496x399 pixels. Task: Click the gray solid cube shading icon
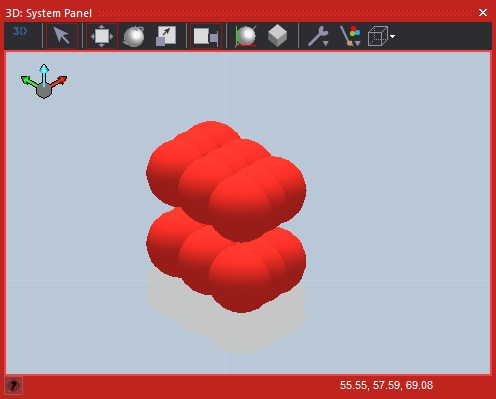pyautogui.click(x=277, y=36)
